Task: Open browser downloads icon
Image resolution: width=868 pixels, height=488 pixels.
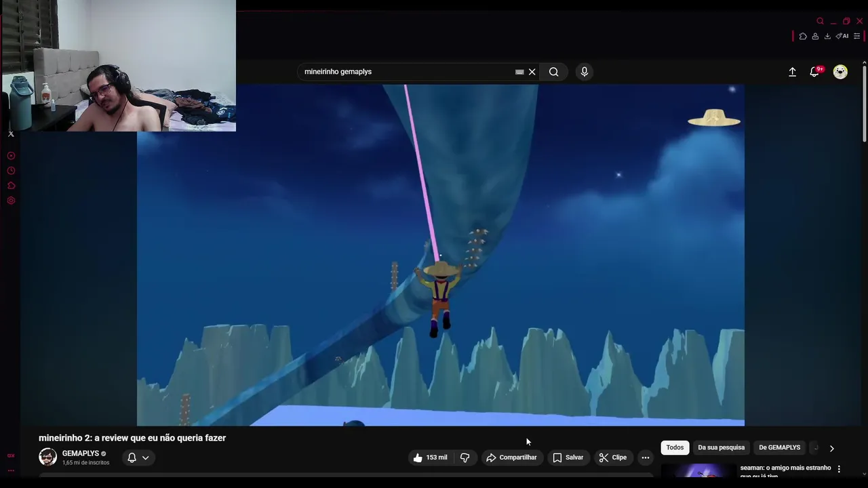Action: 827,37
